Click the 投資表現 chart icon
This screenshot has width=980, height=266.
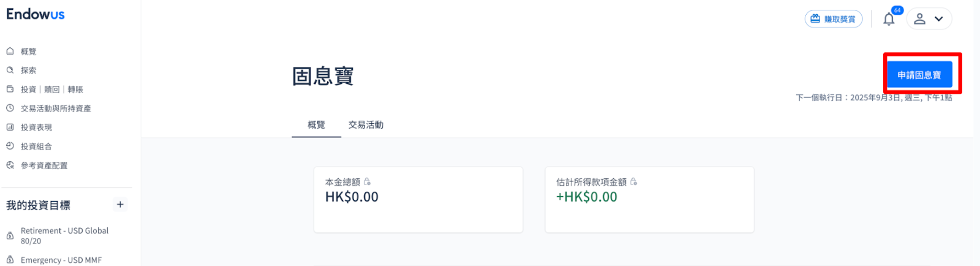[x=10, y=127]
